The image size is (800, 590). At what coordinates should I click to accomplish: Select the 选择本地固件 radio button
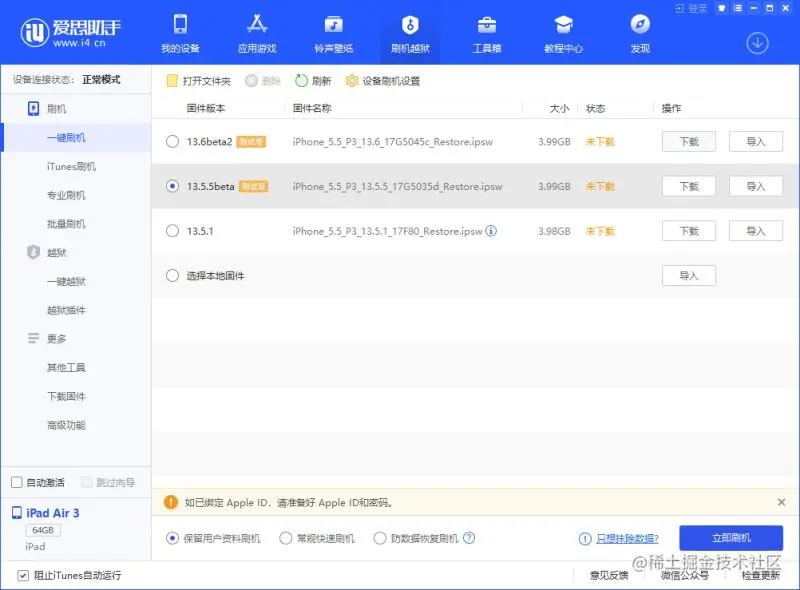click(x=172, y=276)
